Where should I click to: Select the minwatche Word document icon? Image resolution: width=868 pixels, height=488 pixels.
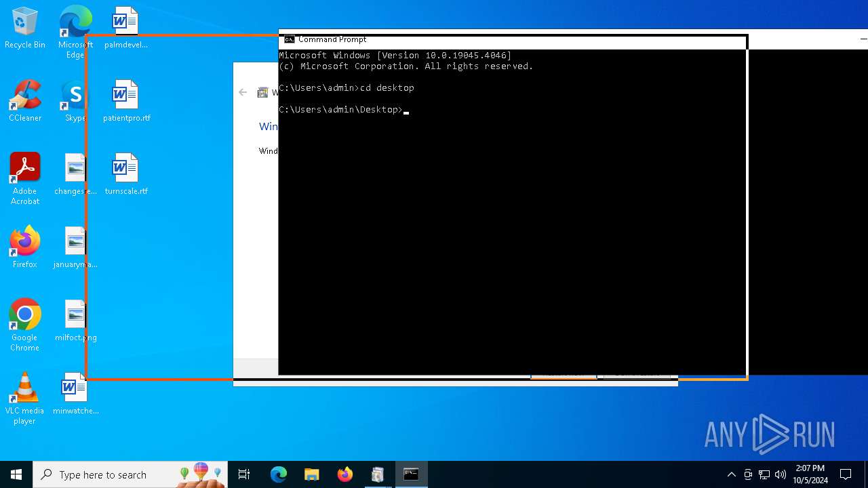point(75,394)
